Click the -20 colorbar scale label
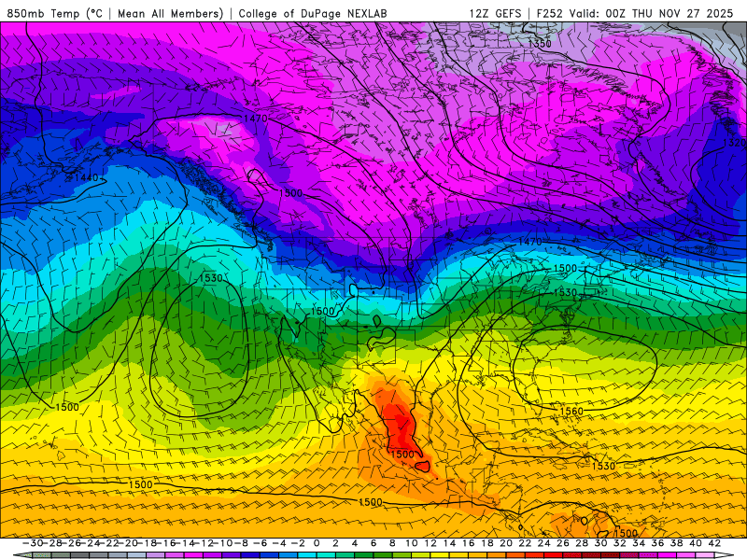Image resolution: width=747 pixels, height=560 pixels. (x=129, y=543)
